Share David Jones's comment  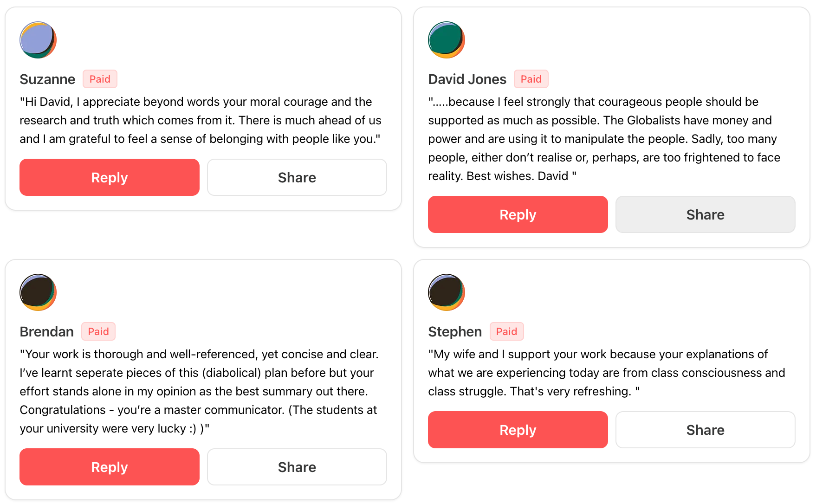point(705,214)
